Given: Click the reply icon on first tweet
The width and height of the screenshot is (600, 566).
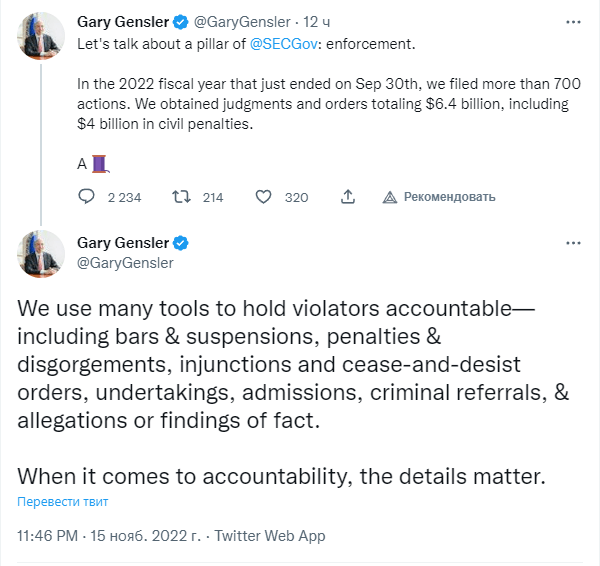Looking at the screenshot, I should click(x=87, y=197).
